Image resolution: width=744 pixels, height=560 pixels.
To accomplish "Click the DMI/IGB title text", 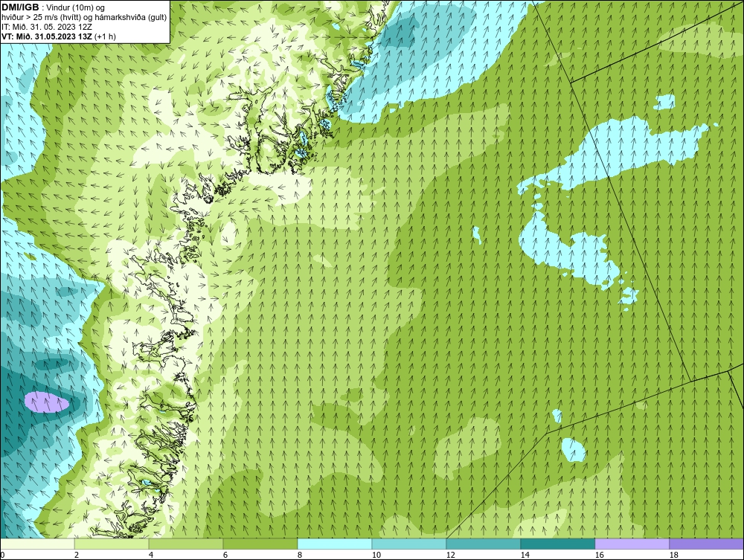I will coord(20,7).
